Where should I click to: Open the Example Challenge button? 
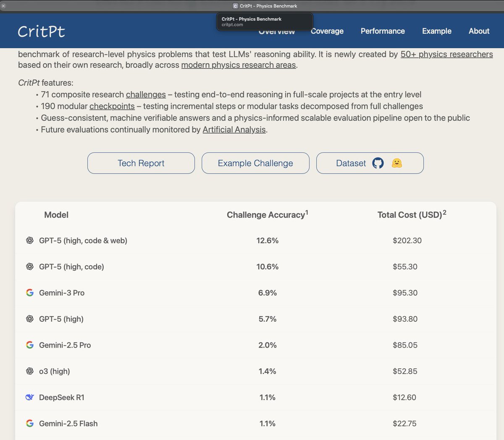pos(255,163)
